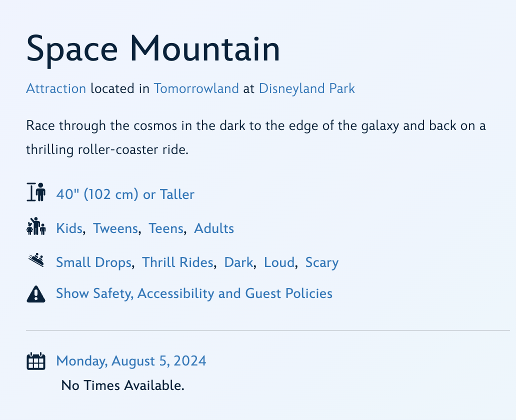Viewport: 516px width, 420px height.
Task: Show Safety, Accessibility and Guest Policies
Action: (x=194, y=293)
